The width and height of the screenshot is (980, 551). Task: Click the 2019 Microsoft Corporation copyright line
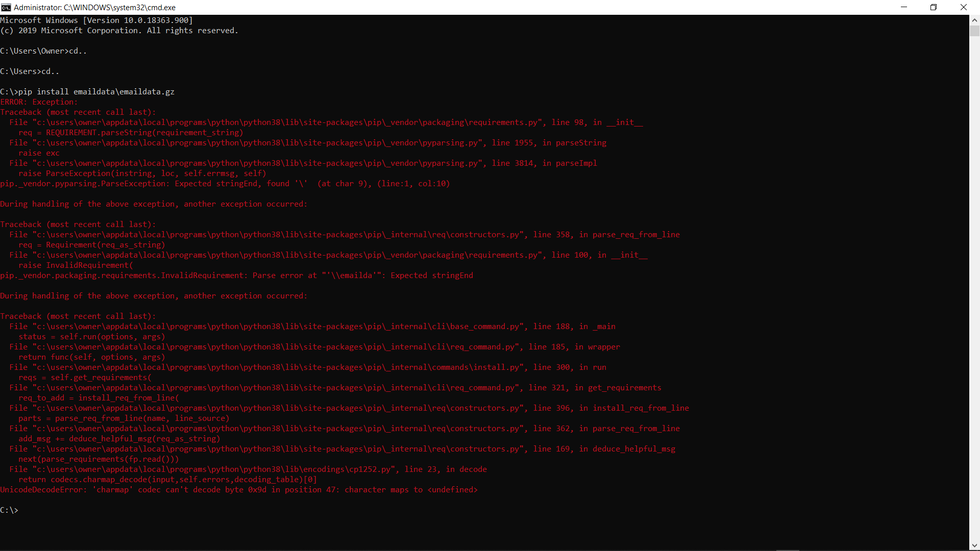(x=119, y=31)
